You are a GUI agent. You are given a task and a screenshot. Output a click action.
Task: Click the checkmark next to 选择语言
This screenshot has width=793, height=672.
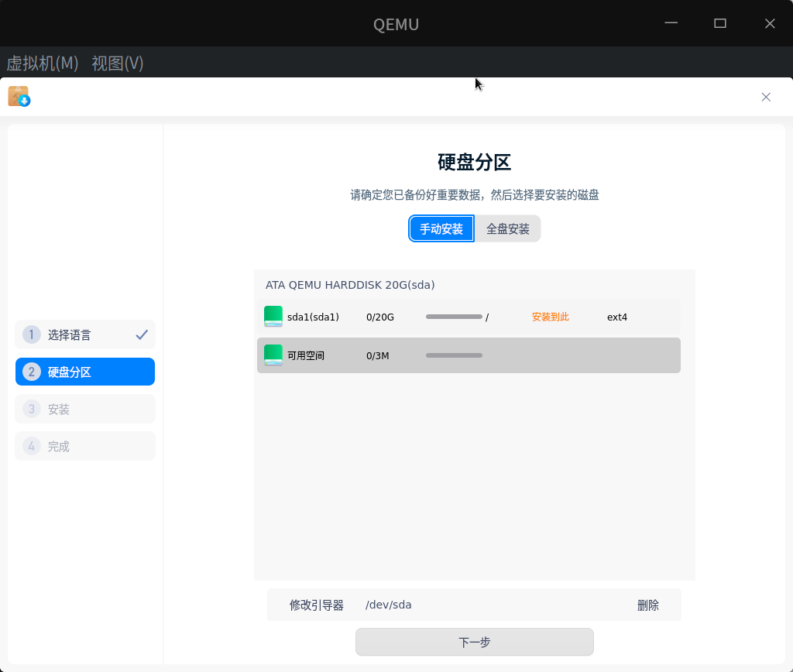pyautogui.click(x=142, y=335)
